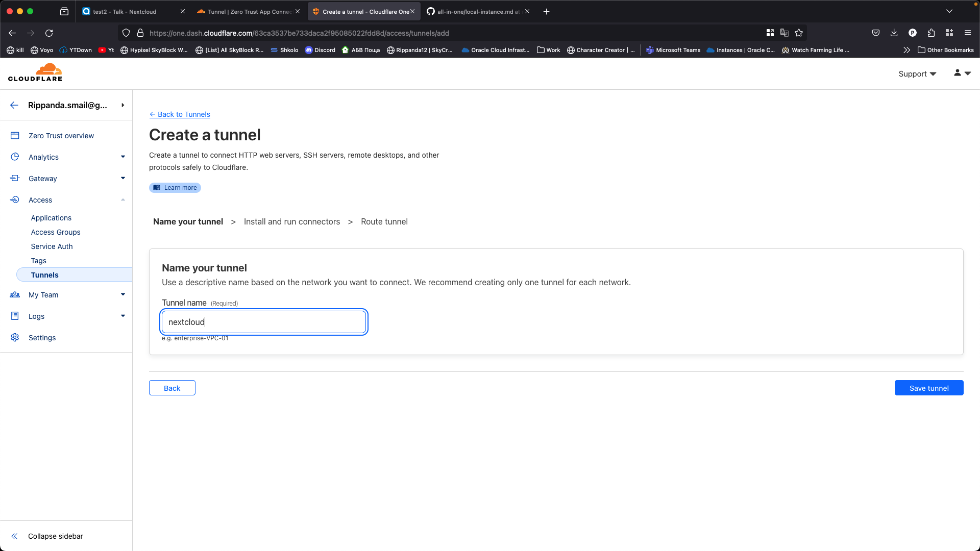
Task: Open the user account profile menu
Action: coord(962,73)
